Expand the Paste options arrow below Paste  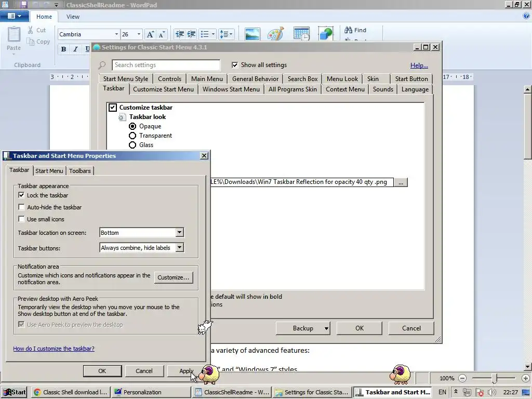tap(14, 54)
